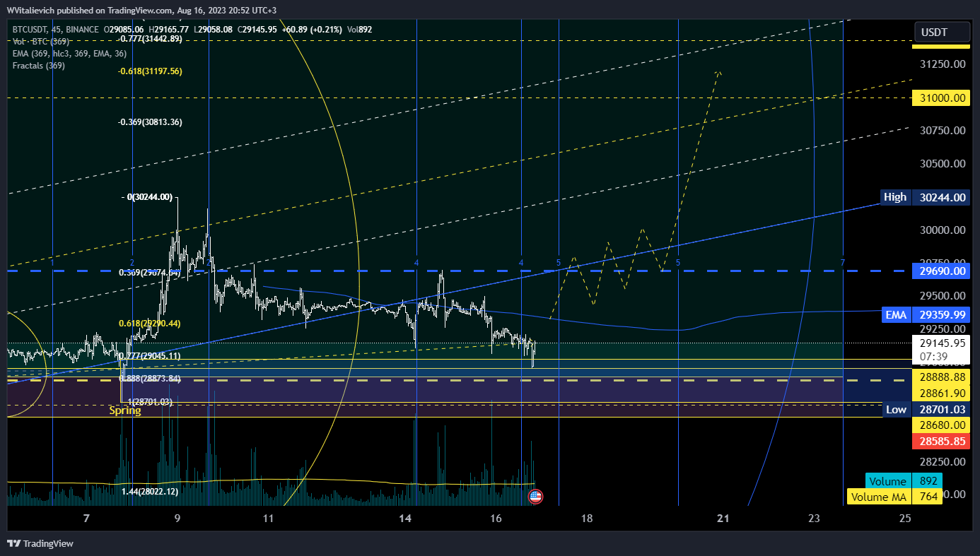Click the 892 volume value
The image size is (980, 556).
click(x=928, y=481)
